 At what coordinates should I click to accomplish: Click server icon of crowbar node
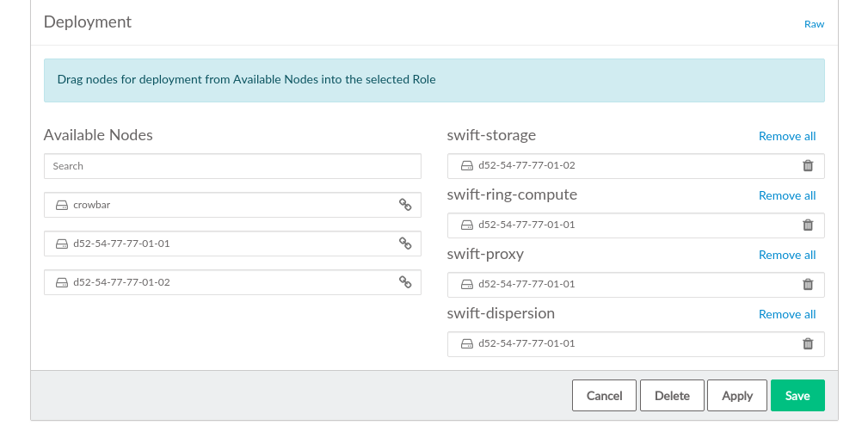tap(62, 206)
